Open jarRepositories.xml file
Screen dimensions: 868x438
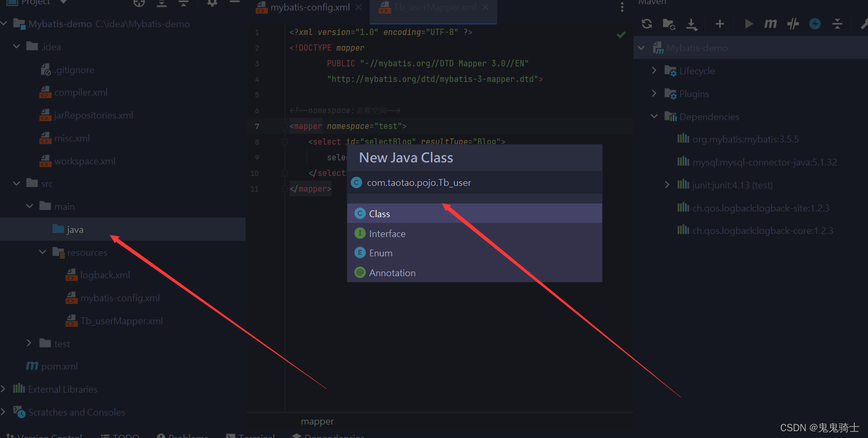[x=87, y=115]
